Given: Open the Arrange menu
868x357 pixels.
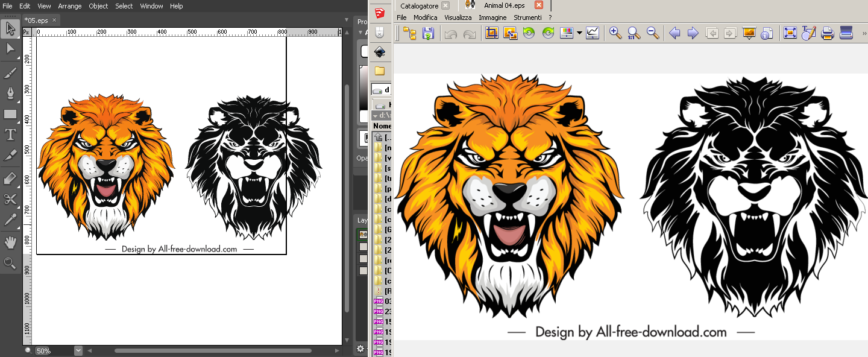Looking at the screenshot, I should 70,6.
